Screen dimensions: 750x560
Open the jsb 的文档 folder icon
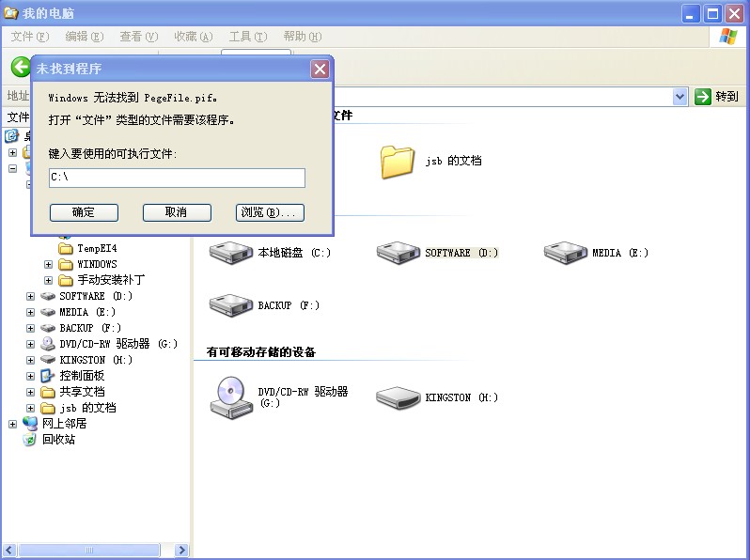coord(397,162)
